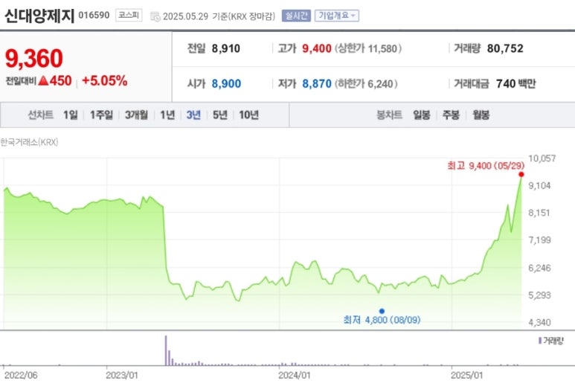Click the 저가 value 8,870
575x392 pixels.
click(x=317, y=83)
